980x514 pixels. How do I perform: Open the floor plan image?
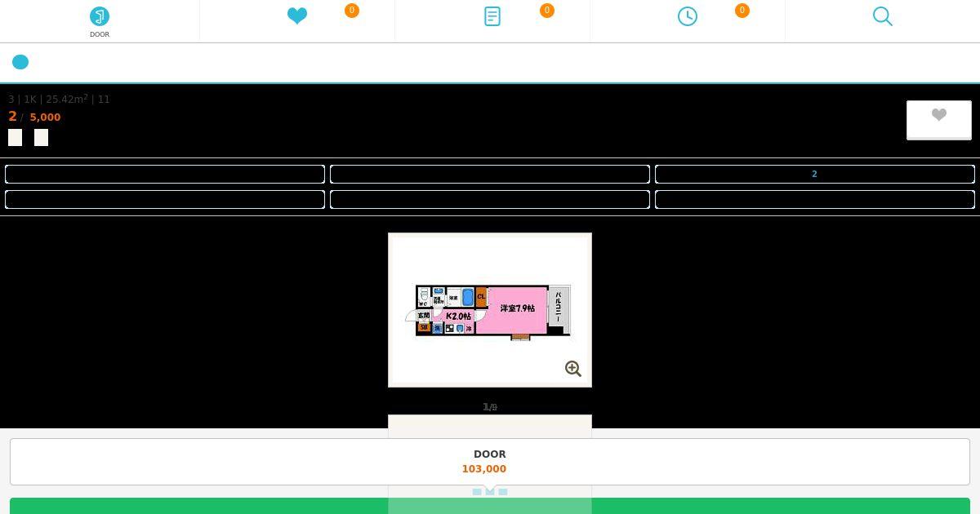pos(490,310)
